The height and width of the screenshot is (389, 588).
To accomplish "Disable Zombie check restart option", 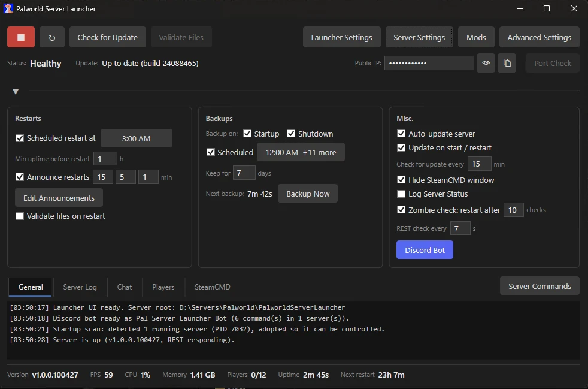I will point(401,210).
